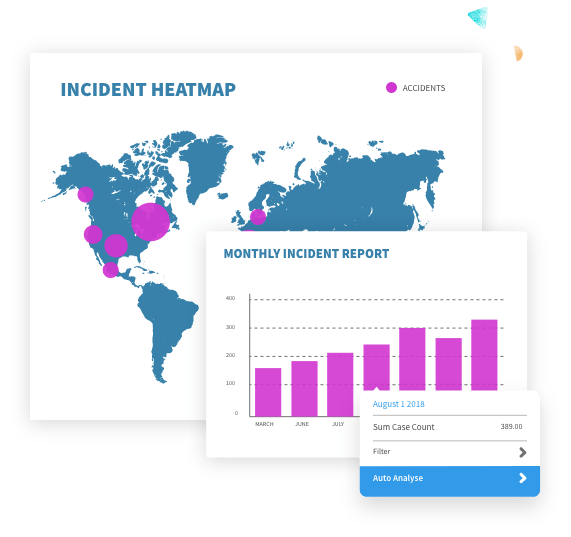Expand the Filter option chevron

tap(523, 452)
